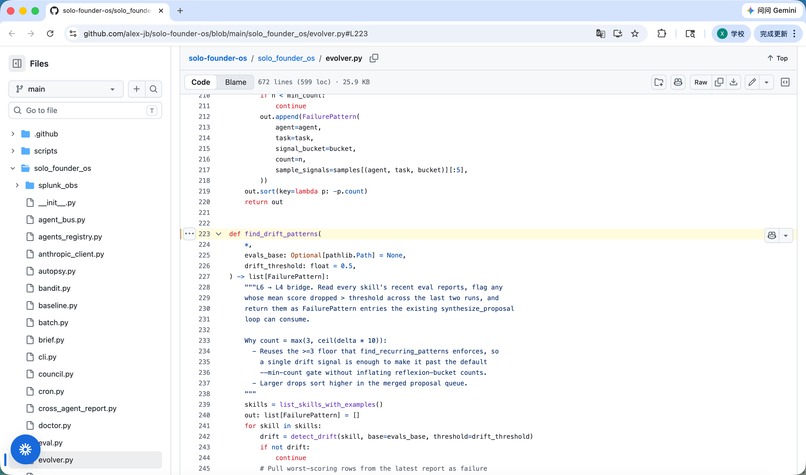Viewport: 806px width, 475px height.
Task: Expand the scripts folder
Action: [13, 151]
